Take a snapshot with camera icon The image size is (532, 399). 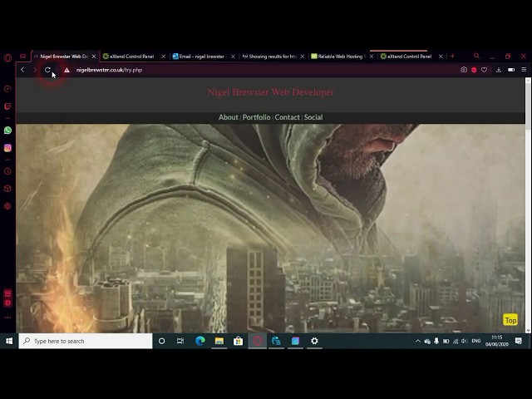click(464, 70)
